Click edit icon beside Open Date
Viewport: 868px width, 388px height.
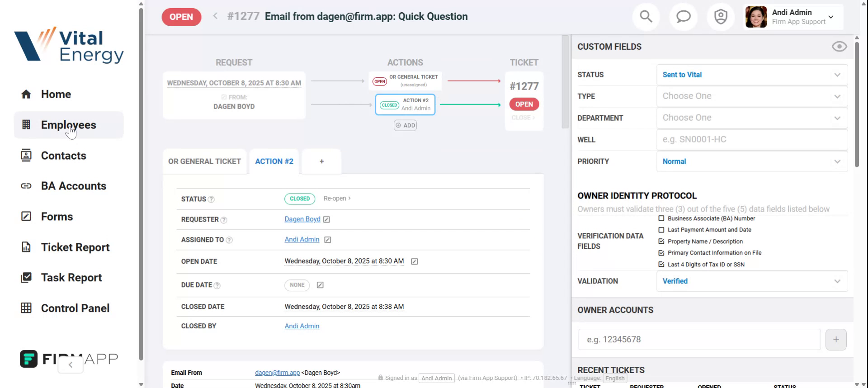[414, 261]
